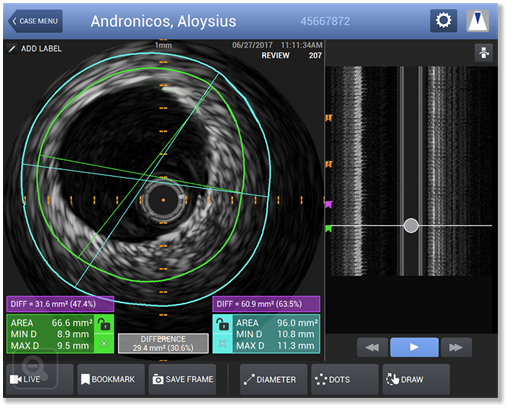Delete the green area measurement with its X
The width and height of the screenshot is (511, 411).
(104, 343)
